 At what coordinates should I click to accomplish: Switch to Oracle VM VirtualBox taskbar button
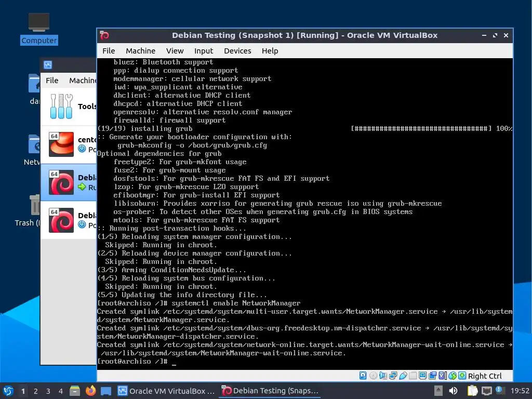166,391
